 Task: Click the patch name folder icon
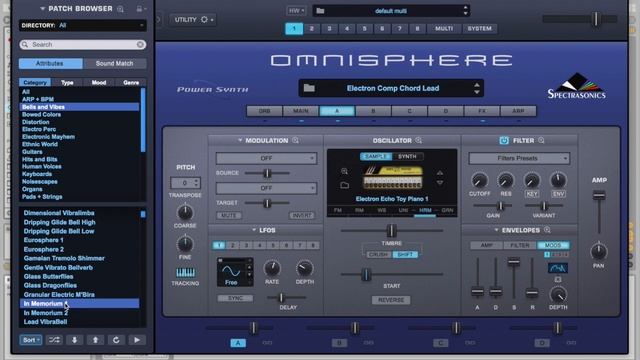tap(309, 88)
